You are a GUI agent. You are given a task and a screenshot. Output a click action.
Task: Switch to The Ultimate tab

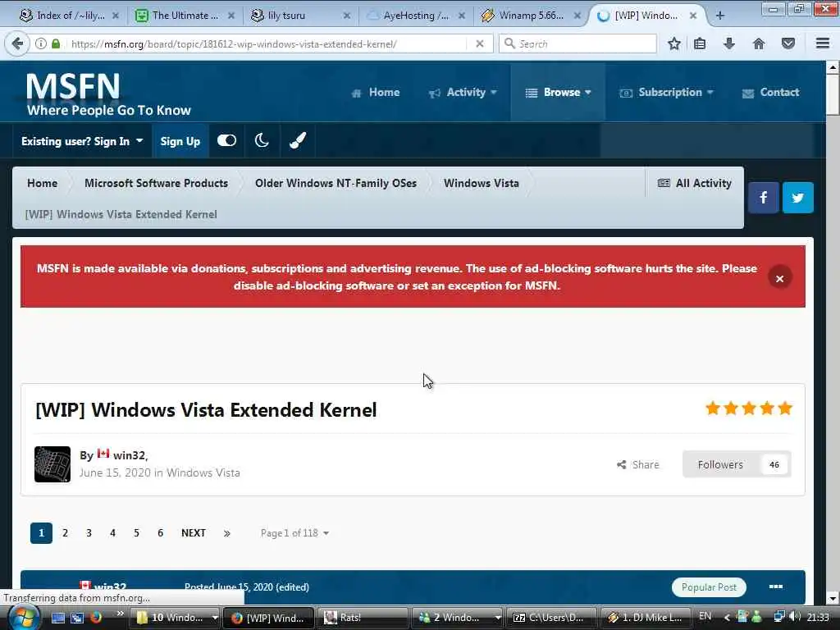(x=185, y=16)
